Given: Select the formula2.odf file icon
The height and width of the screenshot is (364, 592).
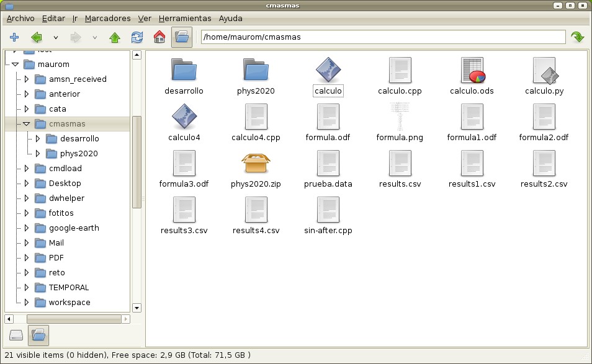Looking at the screenshot, I should pos(544,117).
